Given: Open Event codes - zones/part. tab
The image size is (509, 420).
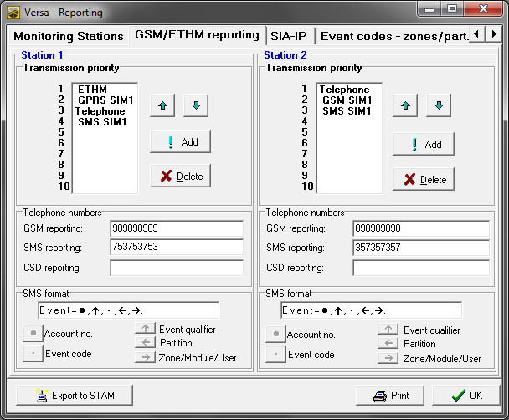Looking at the screenshot, I should 393,36.
